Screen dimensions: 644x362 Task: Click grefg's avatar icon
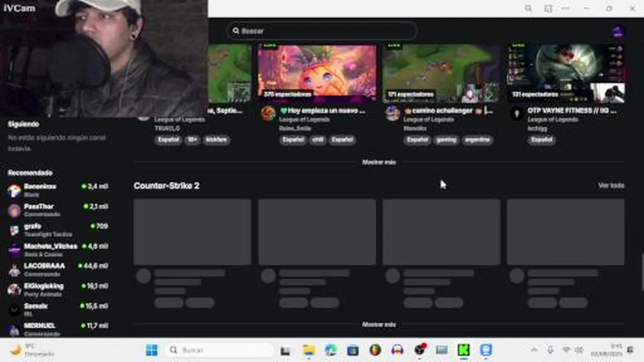[14, 230]
